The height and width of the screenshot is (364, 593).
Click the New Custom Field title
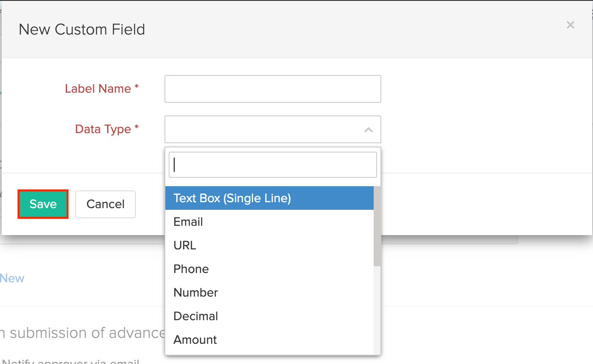(82, 29)
